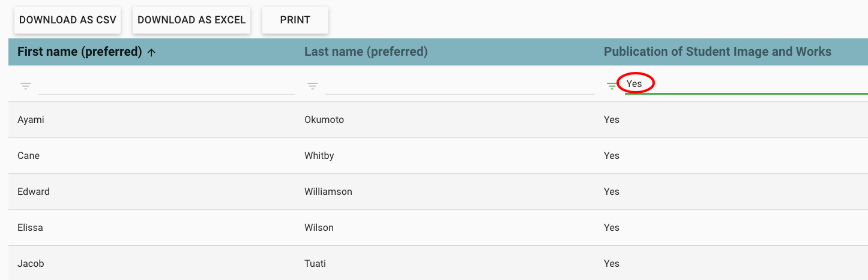
Task: Click Last name column filter icon
Action: [x=313, y=86]
